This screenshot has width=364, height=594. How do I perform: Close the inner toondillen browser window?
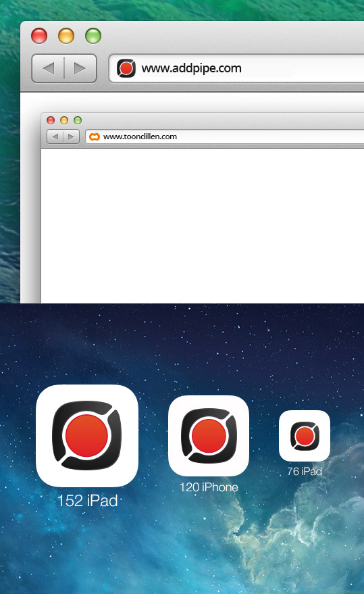tap(51, 120)
